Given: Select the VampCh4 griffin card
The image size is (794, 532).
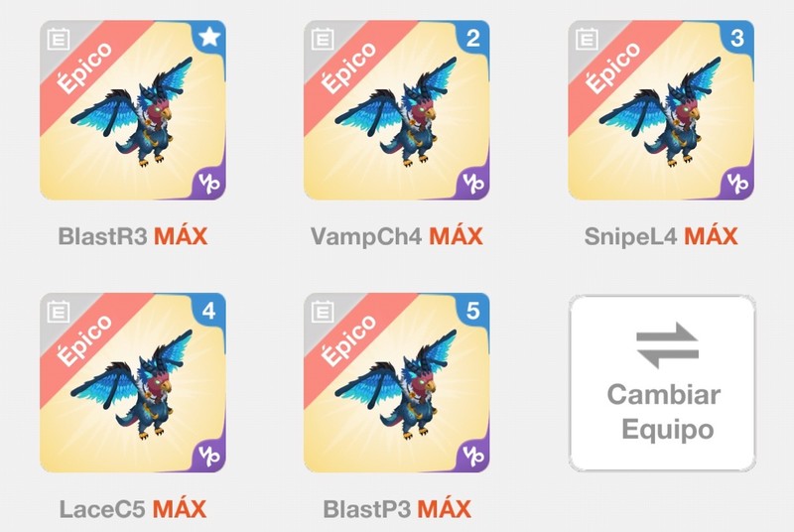Looking at the screenshot, I should point(396,110).
